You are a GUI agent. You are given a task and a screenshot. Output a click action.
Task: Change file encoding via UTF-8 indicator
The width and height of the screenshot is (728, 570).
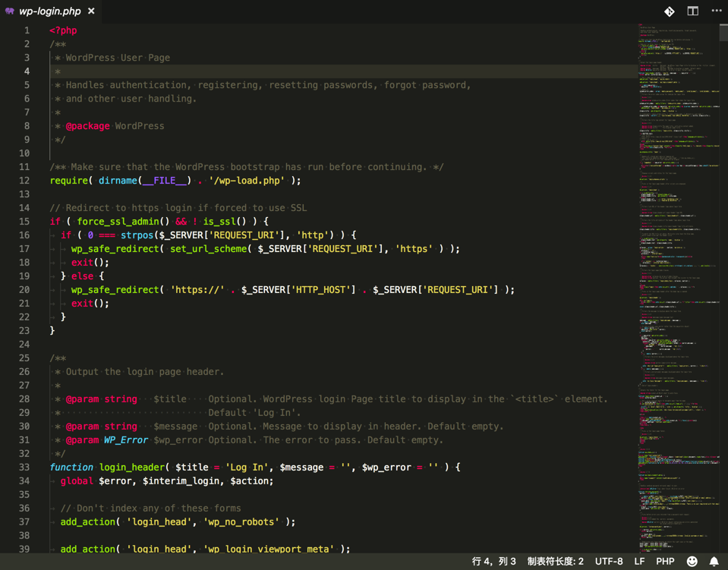609,561
